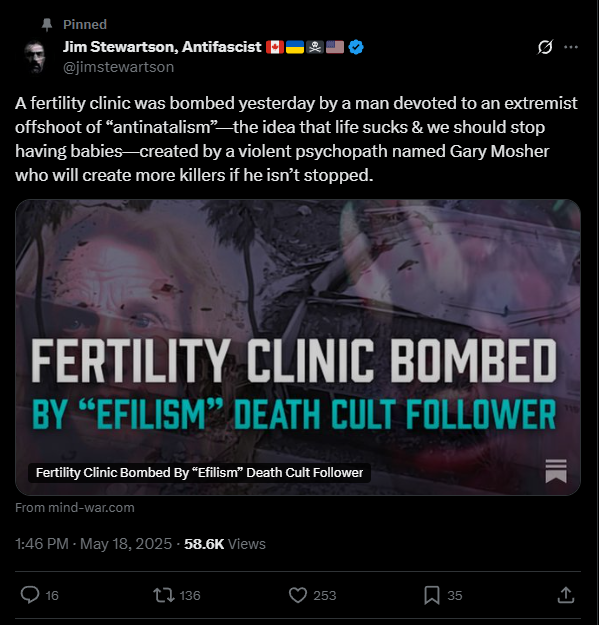Click the Jim Stewartson, Antifascist display name
Image resolution: width=599 pixels, height=625 pixels.
[x=162, y=47]
